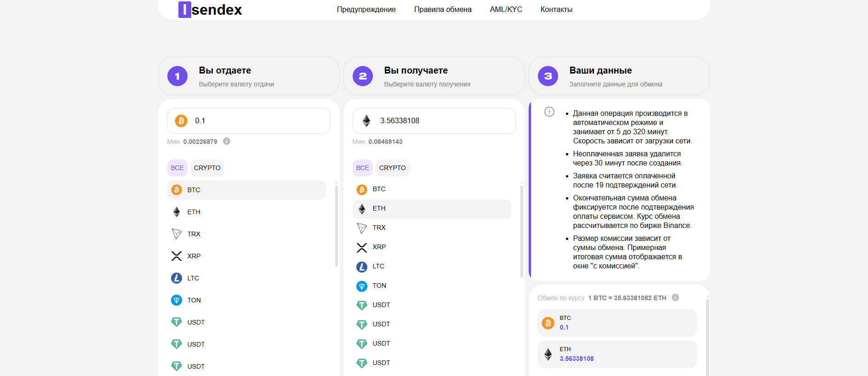Screen dimensions: 868x376
Task: Select ВСЕ filter in receive column
Action: [x=363, y=168]
